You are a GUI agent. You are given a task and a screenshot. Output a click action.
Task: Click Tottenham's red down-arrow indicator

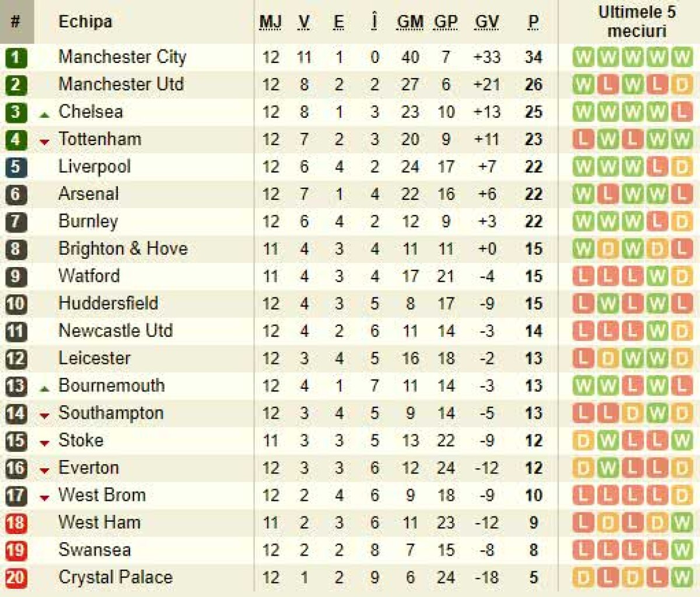pyautogui.click(x=44, y=142)
